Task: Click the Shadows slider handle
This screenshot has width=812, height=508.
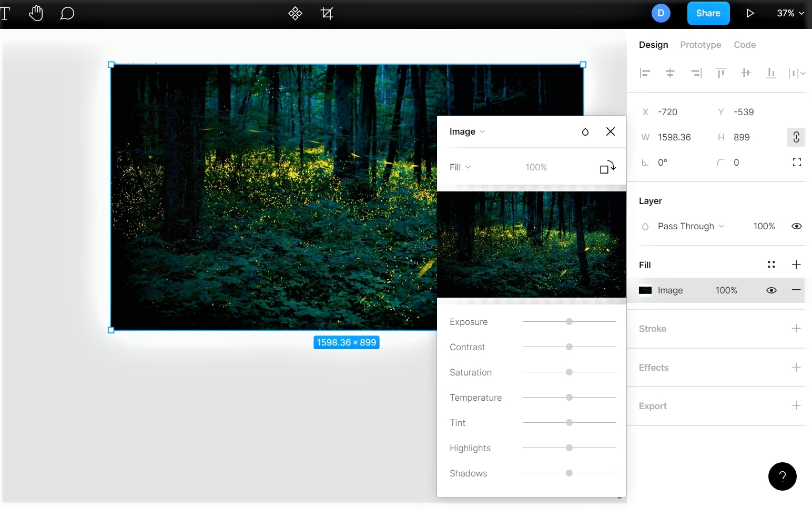Action: [569, 473]
